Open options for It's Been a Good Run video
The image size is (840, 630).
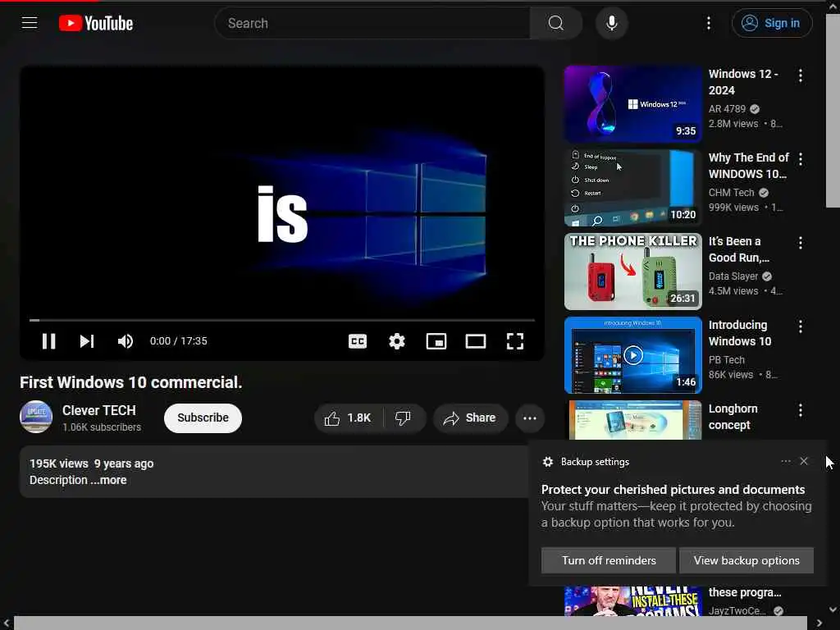click(801, 243)
